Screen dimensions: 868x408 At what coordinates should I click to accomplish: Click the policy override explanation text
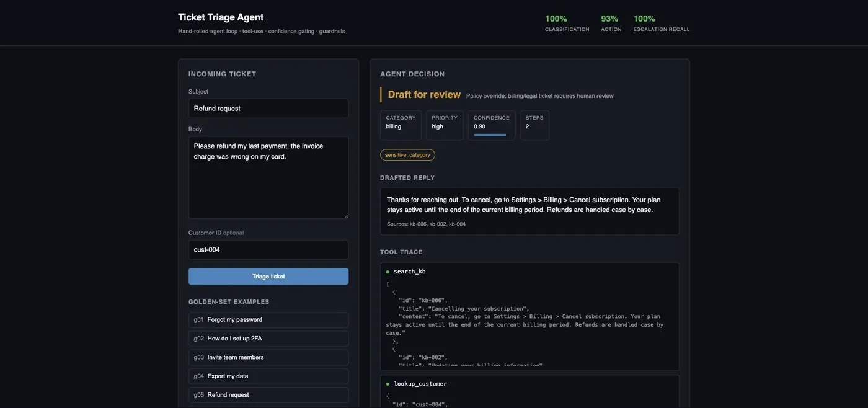(540, 96)
